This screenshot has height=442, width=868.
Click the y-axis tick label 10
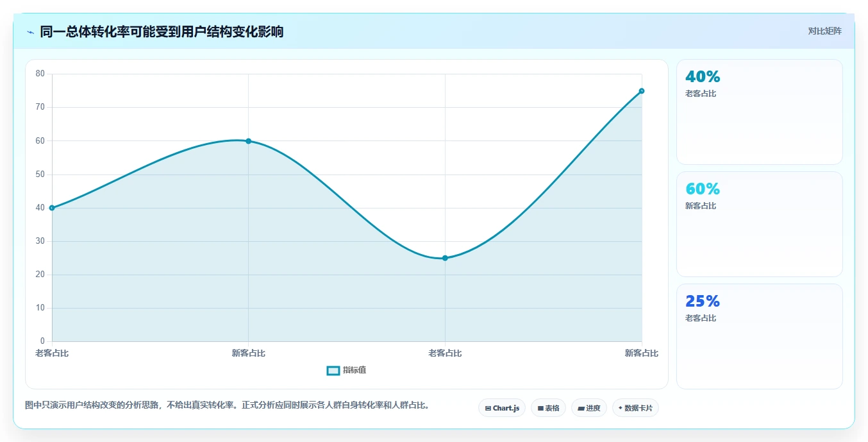40,308
